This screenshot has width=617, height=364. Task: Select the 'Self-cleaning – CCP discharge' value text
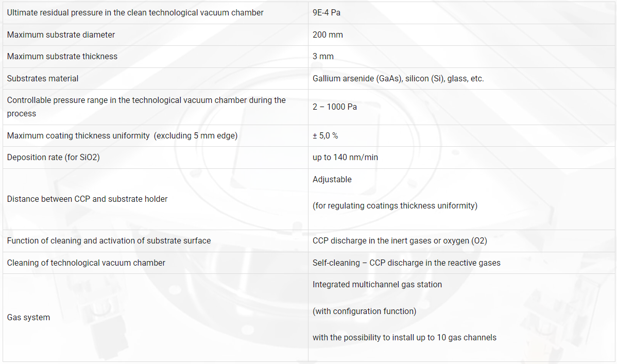[x=406, y=263]
